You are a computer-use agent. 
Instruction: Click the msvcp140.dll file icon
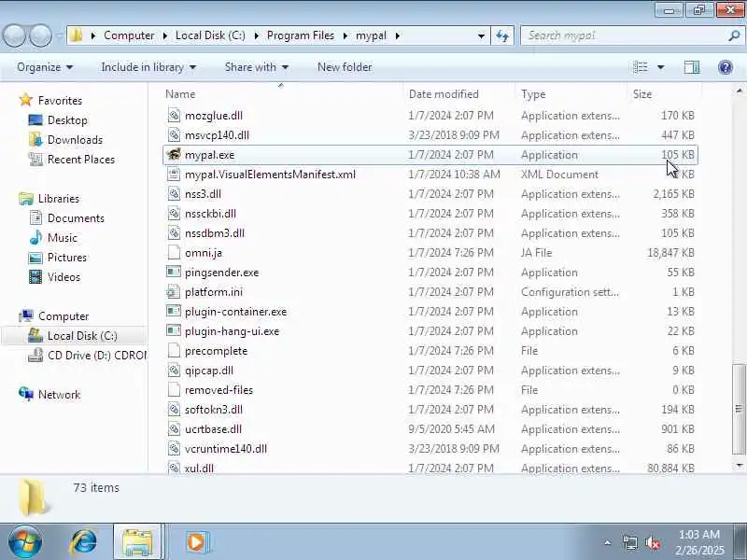click(x=174, y=135)
